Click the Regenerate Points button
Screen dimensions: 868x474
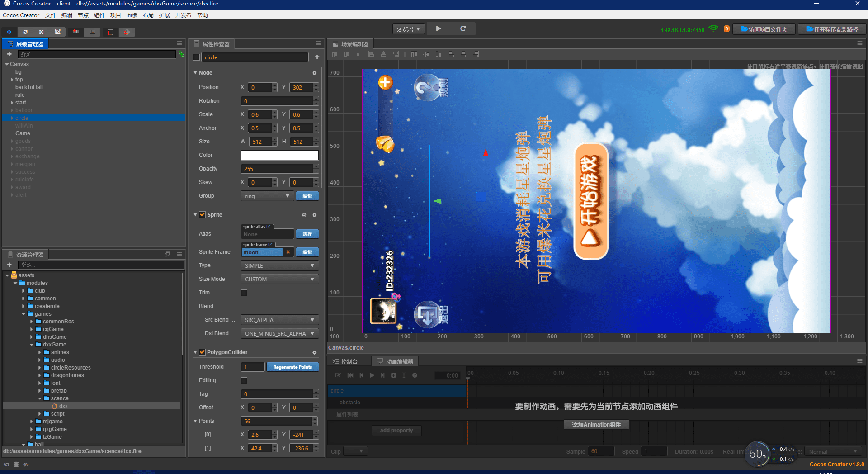(x=292, y=367)
